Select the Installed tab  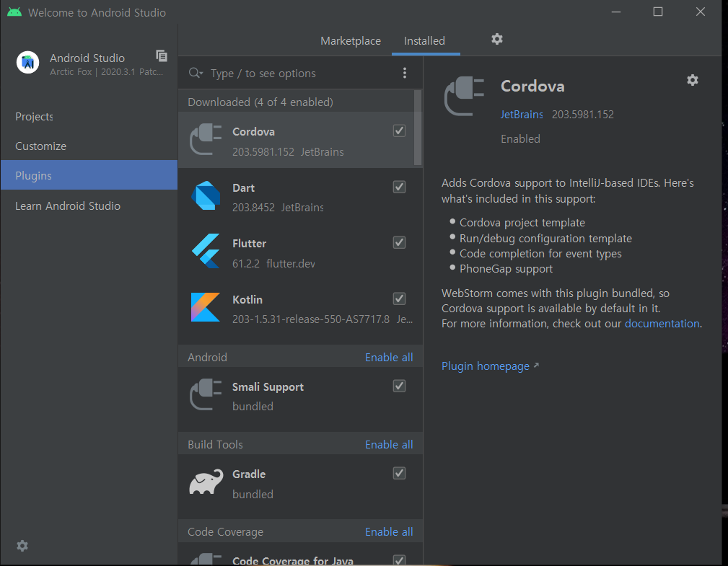click(x=424, y=41)
